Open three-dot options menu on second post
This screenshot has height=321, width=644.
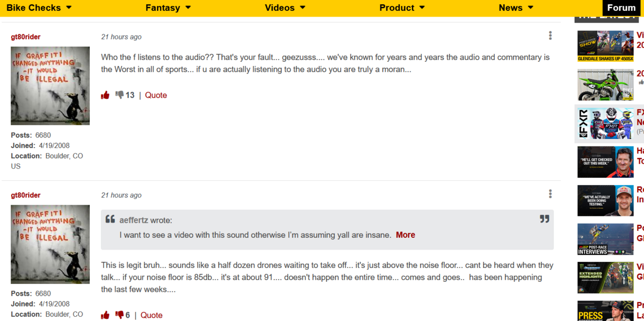click(550, 194)
